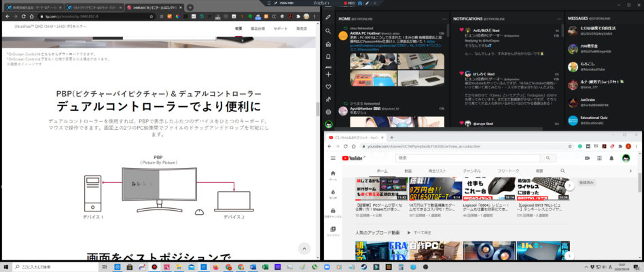Screen dimensions: 644x272
Task: Open TweetDeck notifications bell in sidebar
Action: pyautogui.click(x=327, y=56)
